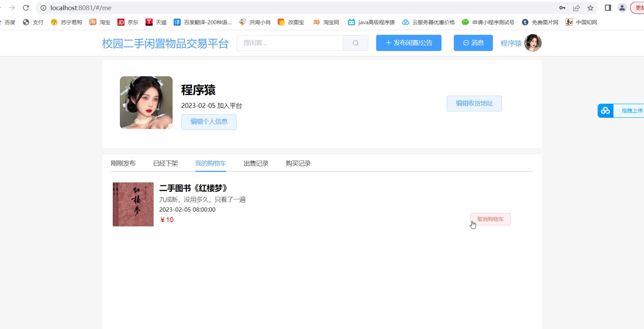Open the 云服务器优惠价格 bookmark
The width and height of the screenshot is (644, 329).
[x=428, y=22]
